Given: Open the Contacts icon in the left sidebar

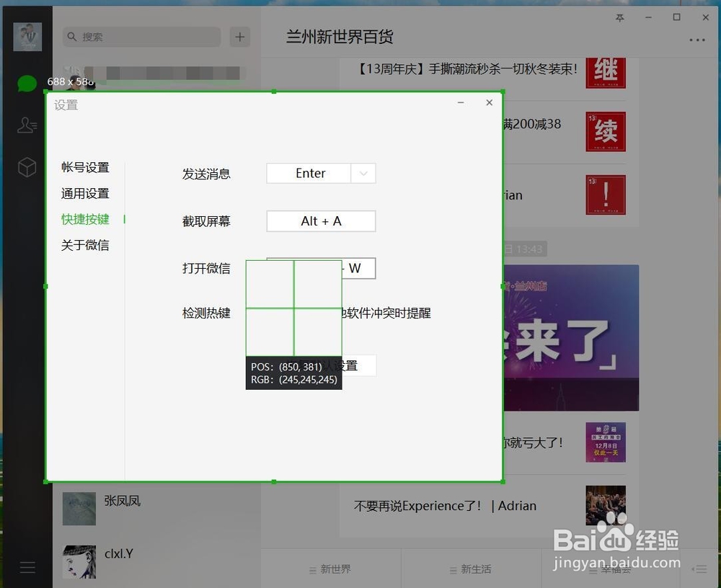Looking at the screenshot, I should coord(27,125).
